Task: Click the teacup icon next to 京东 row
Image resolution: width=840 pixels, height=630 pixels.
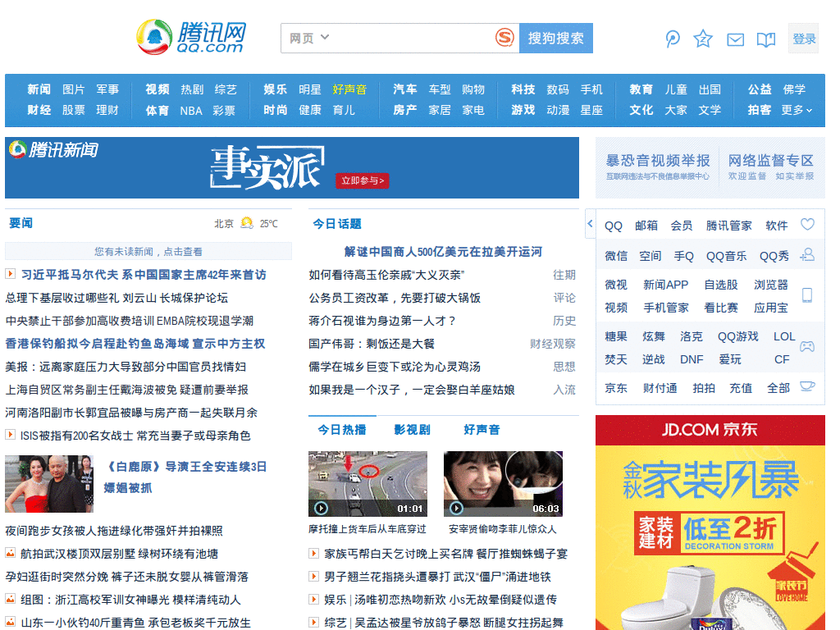Action: click(x=808, y=386)
